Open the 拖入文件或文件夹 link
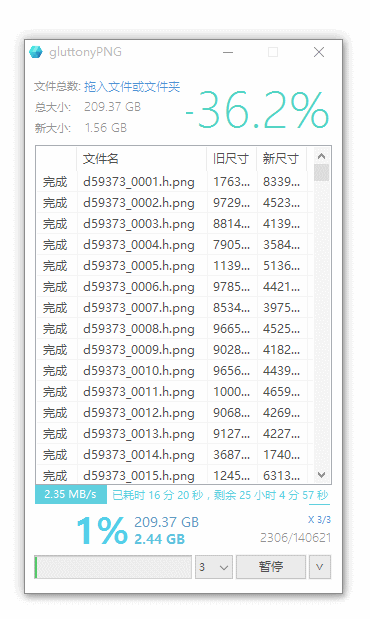Viewport: 370px width, 619px height. 132,86
